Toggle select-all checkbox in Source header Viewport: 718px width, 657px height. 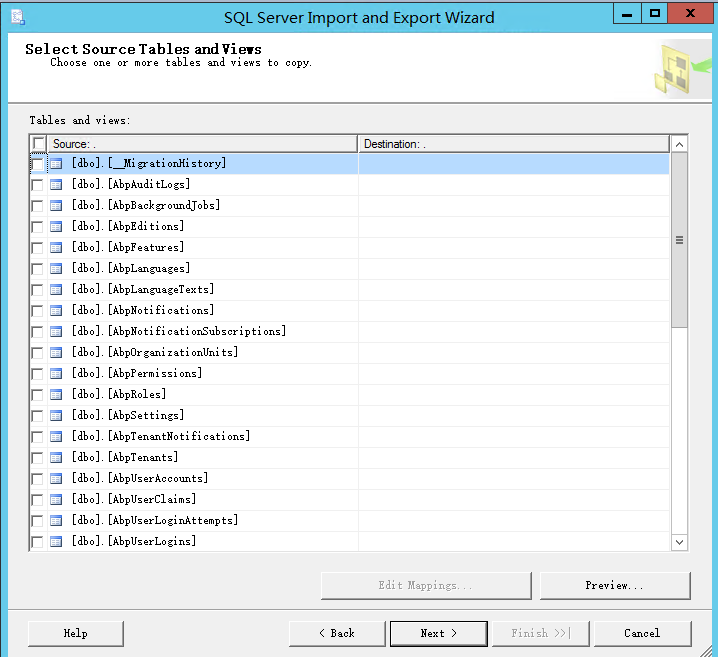(38, 143)
